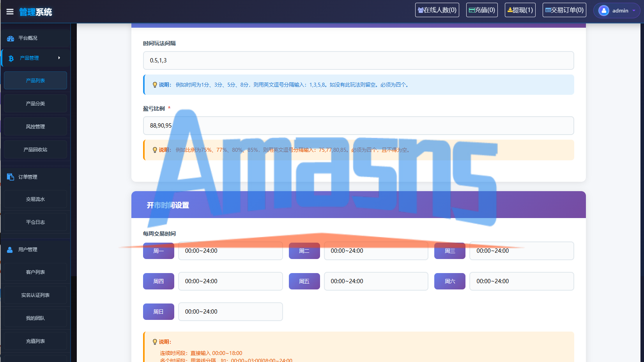Click the online users icon (在线人数)
This screenshot has width=644, height=362.
pos(421,10)
